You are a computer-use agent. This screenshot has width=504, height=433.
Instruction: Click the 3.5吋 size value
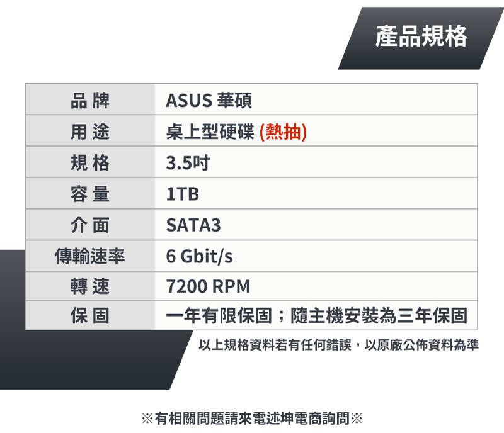[188, 162]
